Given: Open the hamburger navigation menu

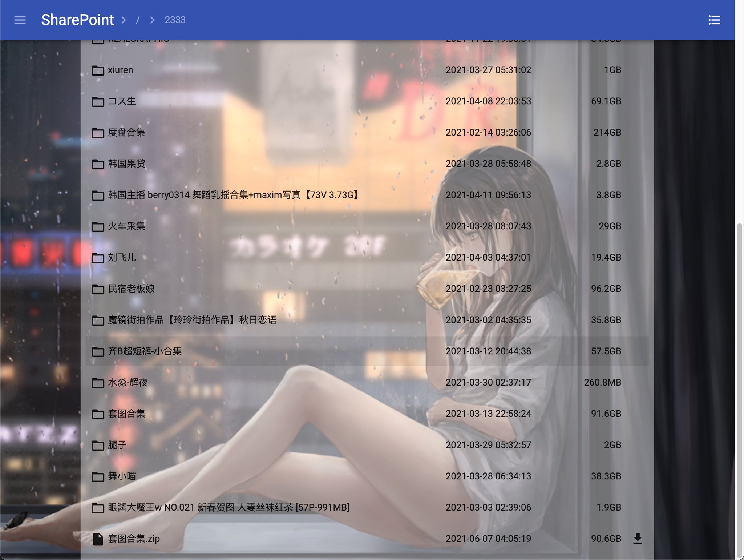Looking at the screenshot, I should 20,20.
